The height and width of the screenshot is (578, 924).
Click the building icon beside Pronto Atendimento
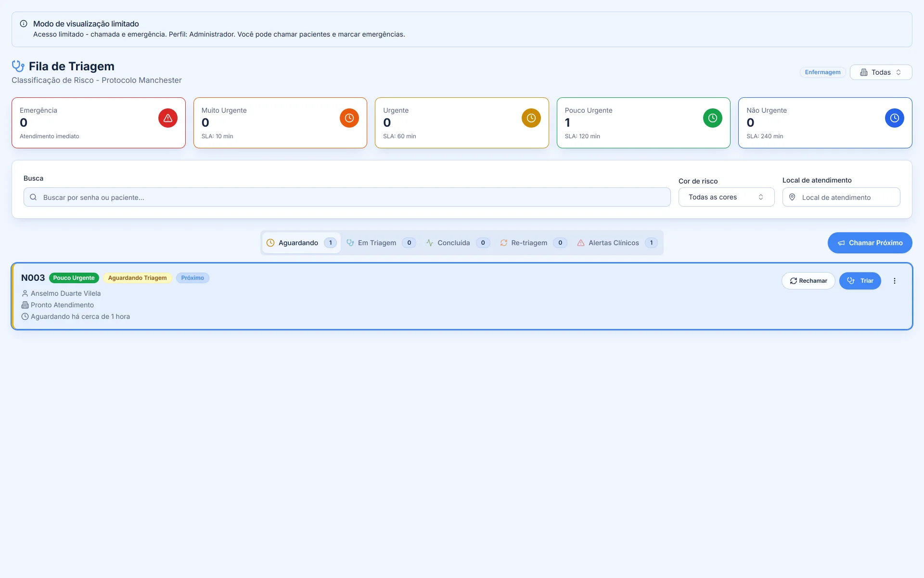pos(25,305)
